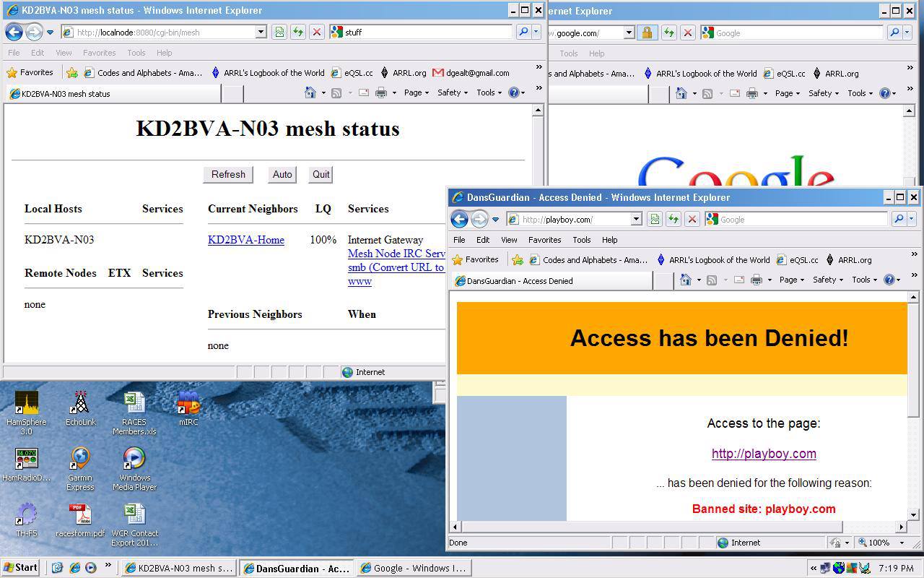Open RACES Members.xls desktop icon

[x=134, y=413]
